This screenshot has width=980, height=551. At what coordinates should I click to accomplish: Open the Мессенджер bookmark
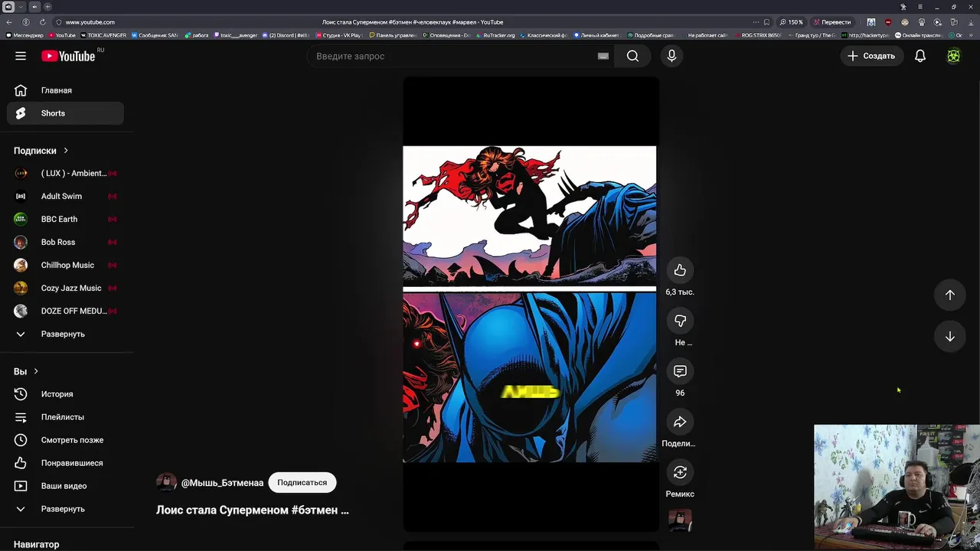(24, 35)
